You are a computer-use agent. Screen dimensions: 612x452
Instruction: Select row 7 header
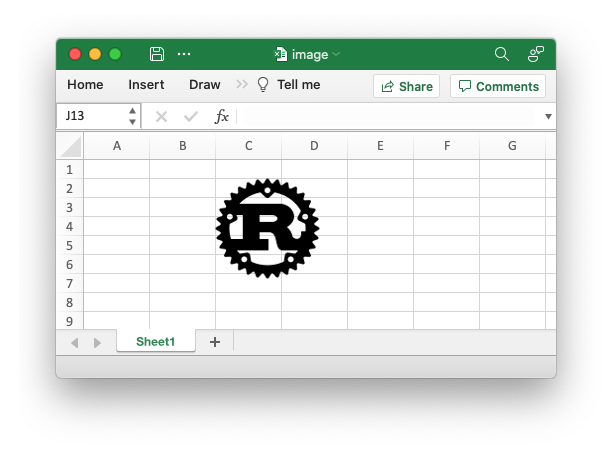(70, 283)
